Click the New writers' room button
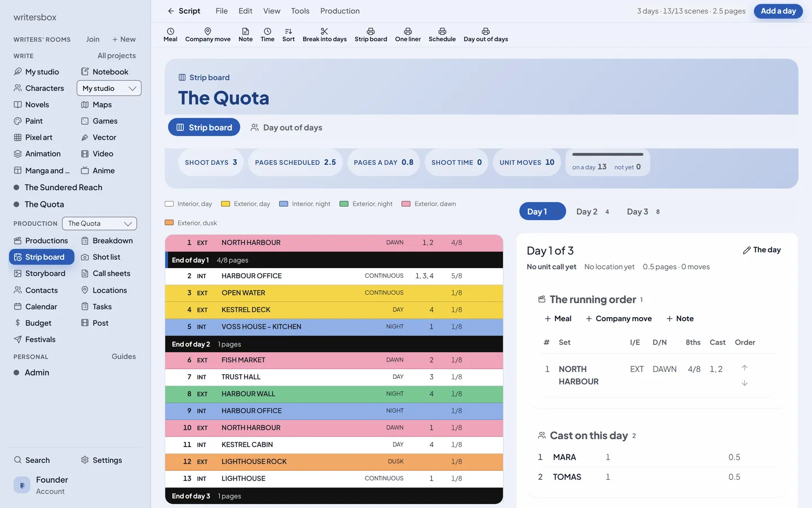Image resolution: width=812 pixels, height=508 pixels. pos(123,40)
